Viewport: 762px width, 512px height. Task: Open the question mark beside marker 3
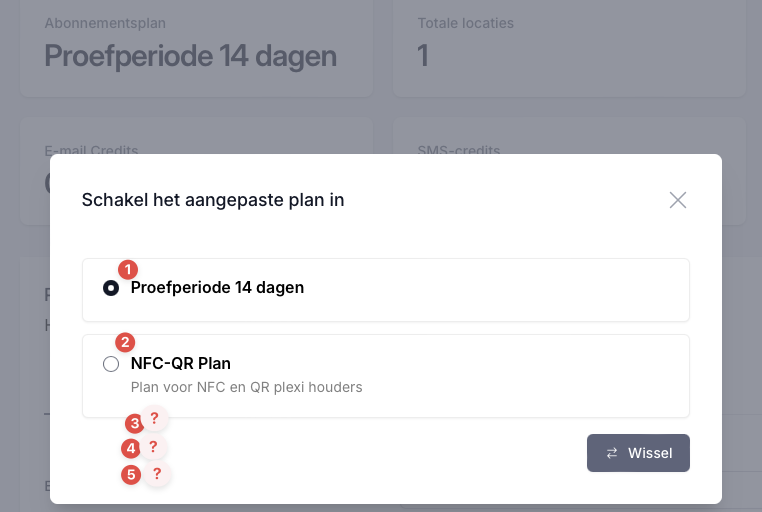point(154,418)
